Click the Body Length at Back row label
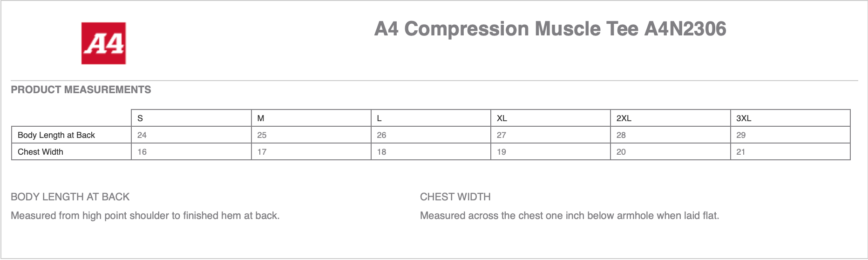Screen dimensions: 868x260 56,135
